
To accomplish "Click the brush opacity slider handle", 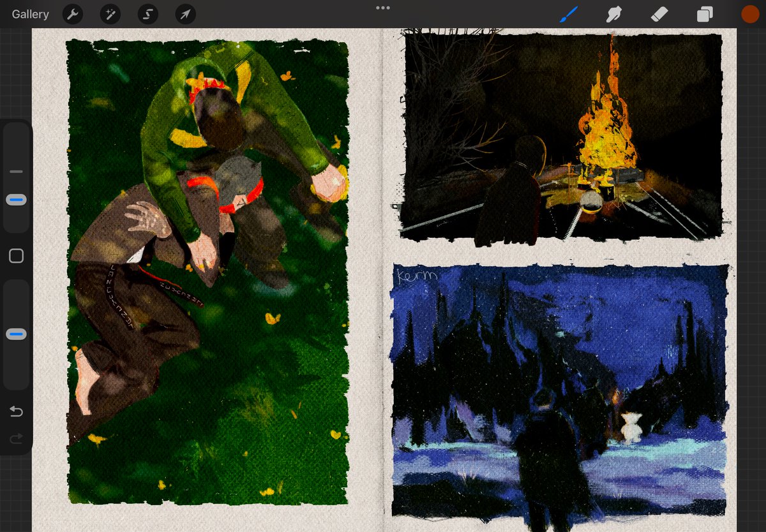I will coord(16,334).
